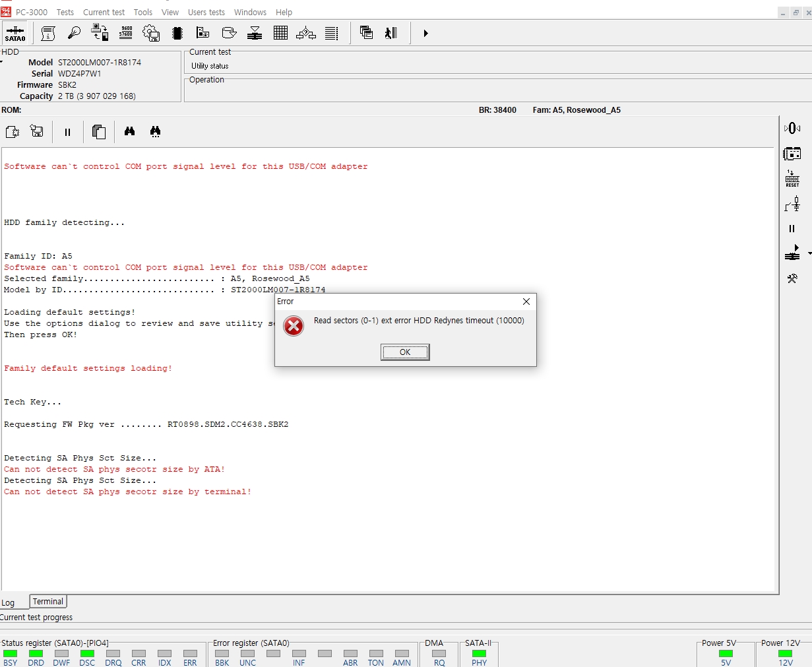Click the heads and platters toolbar icon
The image size is (812, 667).
click(x=255, y=33)
